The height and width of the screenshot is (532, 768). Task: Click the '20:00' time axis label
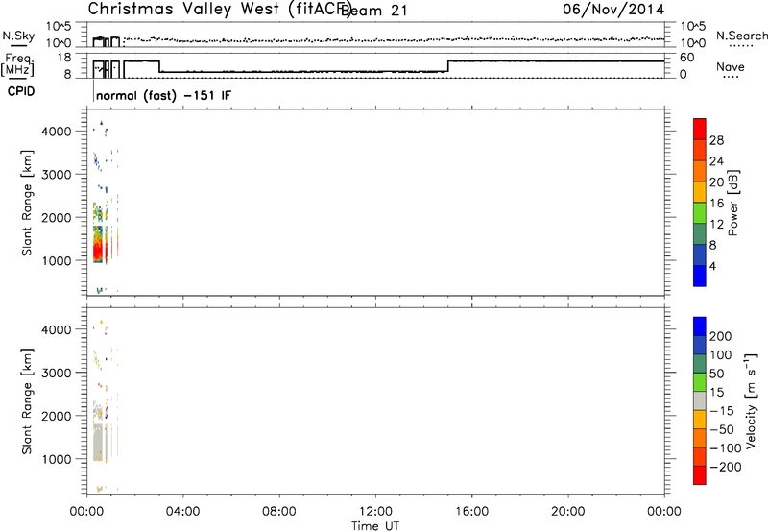coord(568,512)
